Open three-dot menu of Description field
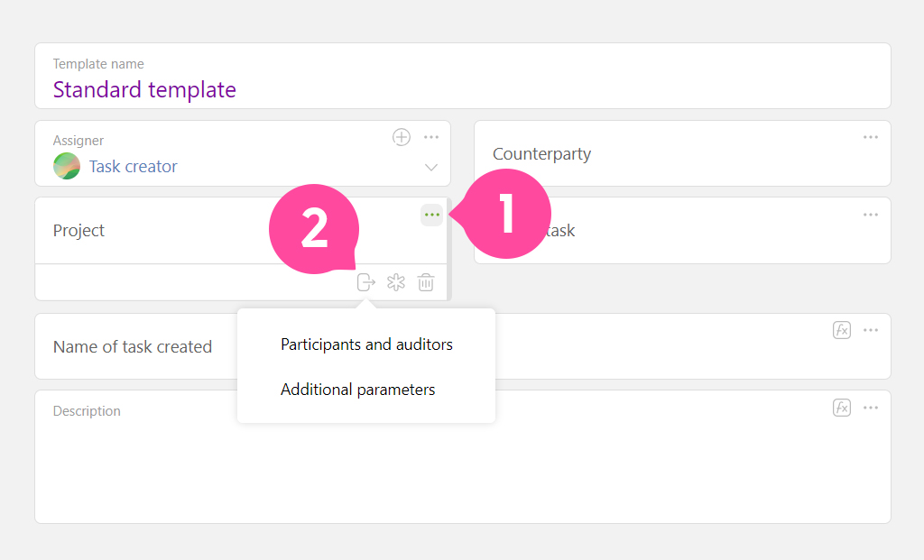The image size is (924, 560). [x=871, y=408]
